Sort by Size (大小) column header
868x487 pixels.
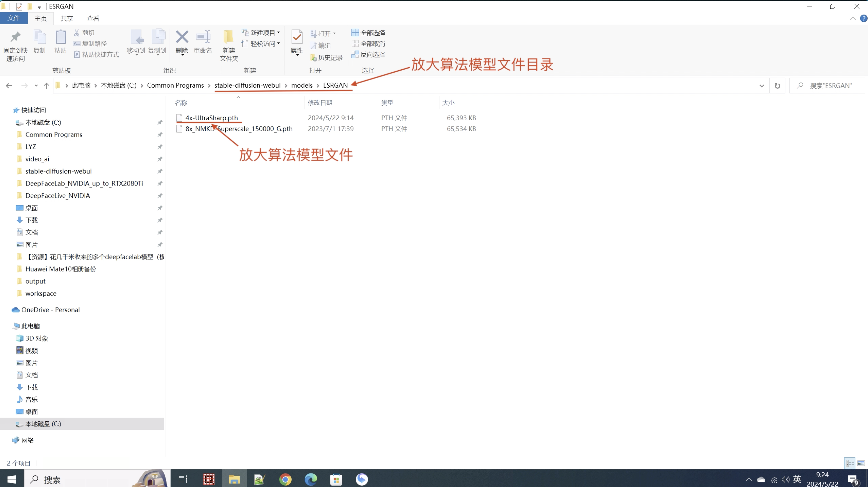click(x=448, y=103)
